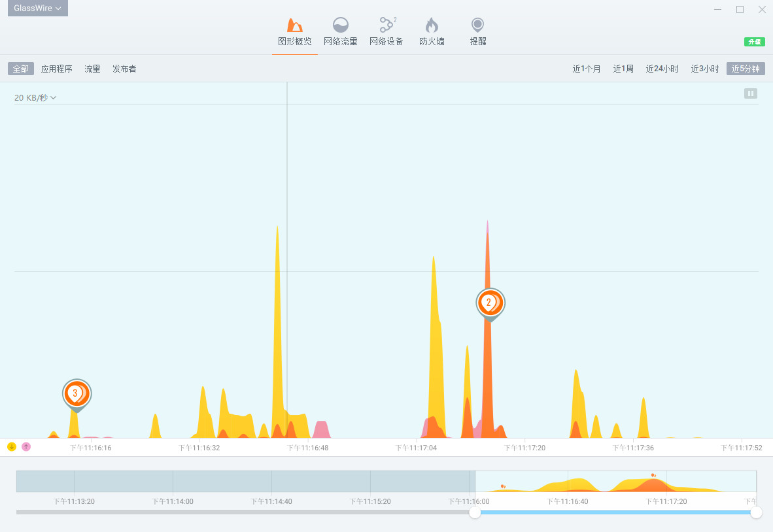Close the GlassWire window
This screenshot has height=532, width=773.
click(762, 9)
